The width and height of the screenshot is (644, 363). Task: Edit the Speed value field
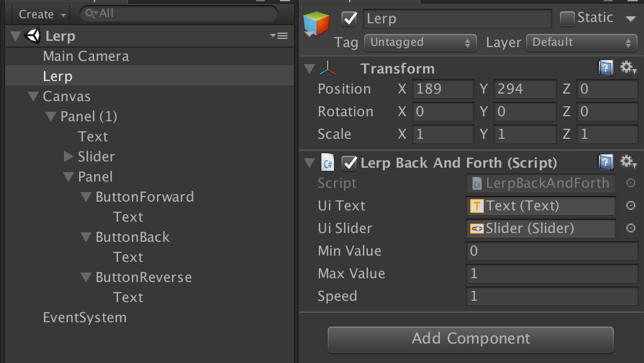(x=551, y=296)
